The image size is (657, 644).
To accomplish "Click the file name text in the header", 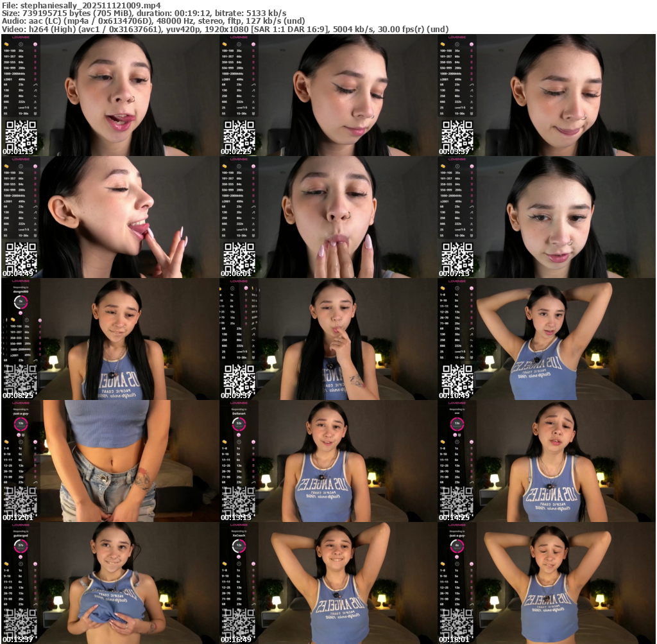I will (86, 5).
